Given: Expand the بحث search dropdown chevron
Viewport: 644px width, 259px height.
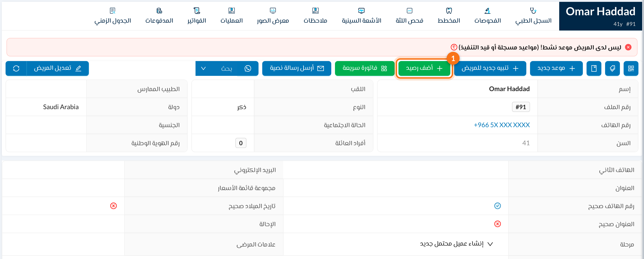Looking at the screenshot, I should tap(203, 68).
